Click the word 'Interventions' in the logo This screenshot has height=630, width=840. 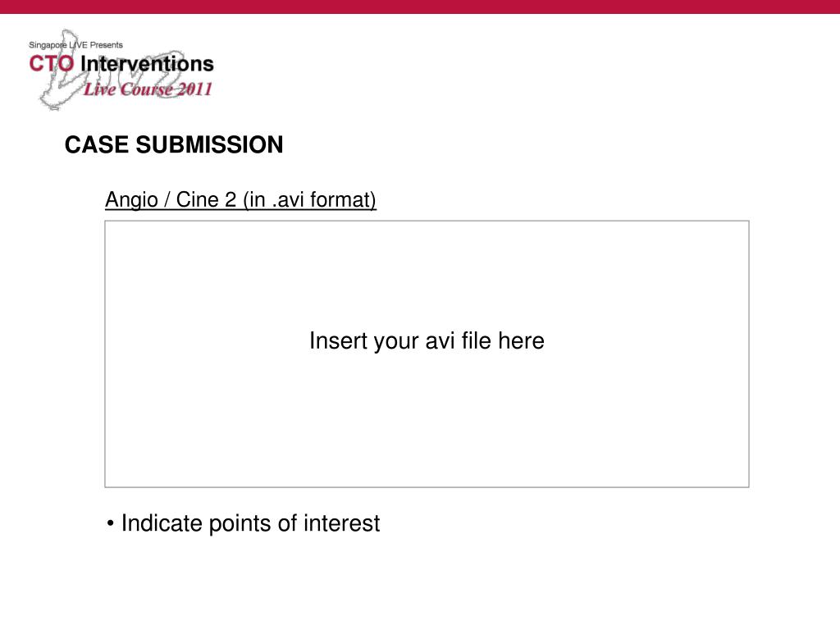pos(147,64)
